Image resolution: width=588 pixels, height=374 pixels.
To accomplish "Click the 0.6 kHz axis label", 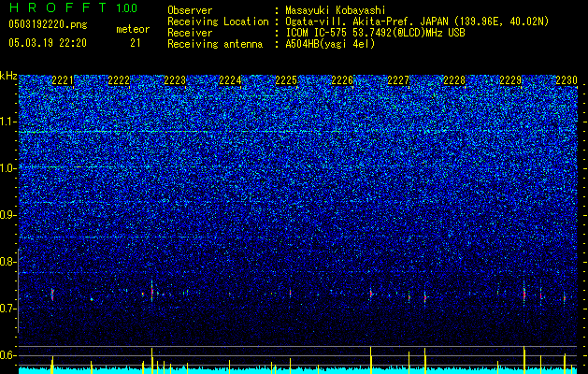I will 8,355.
